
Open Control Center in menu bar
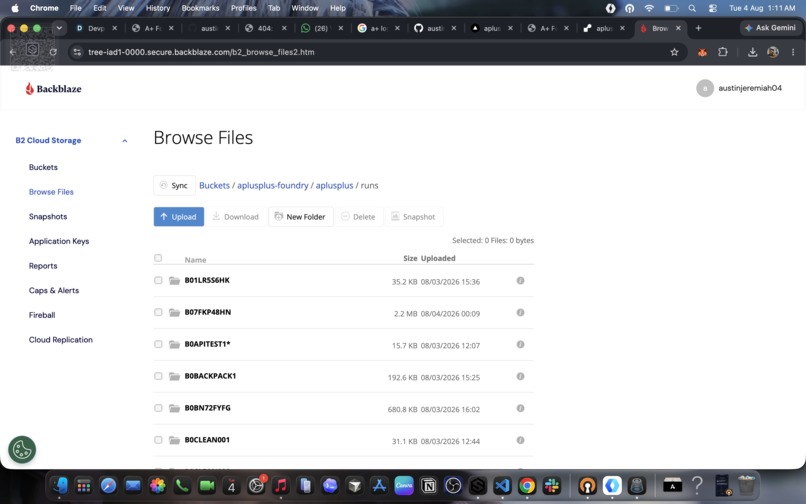[712, 8]
